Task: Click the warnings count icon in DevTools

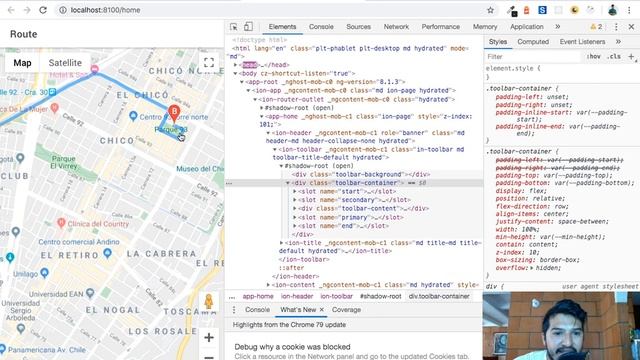Action: point(596,27)
